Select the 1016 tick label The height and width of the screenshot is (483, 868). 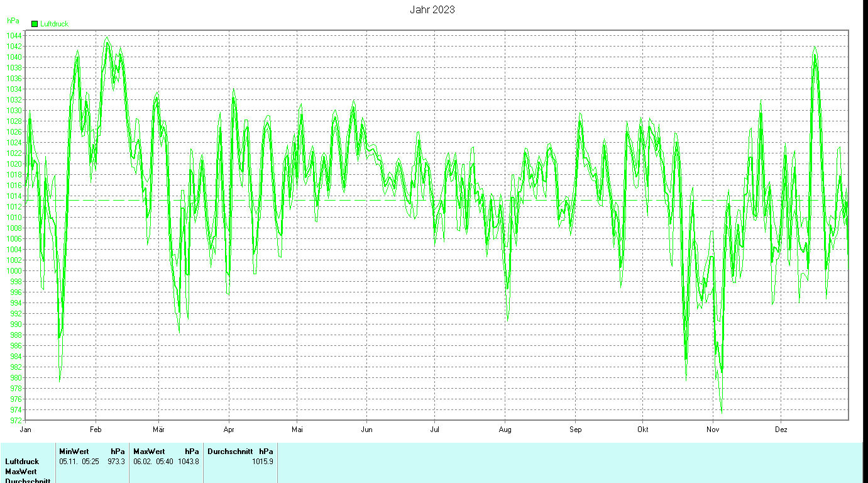tap(15, 185)
